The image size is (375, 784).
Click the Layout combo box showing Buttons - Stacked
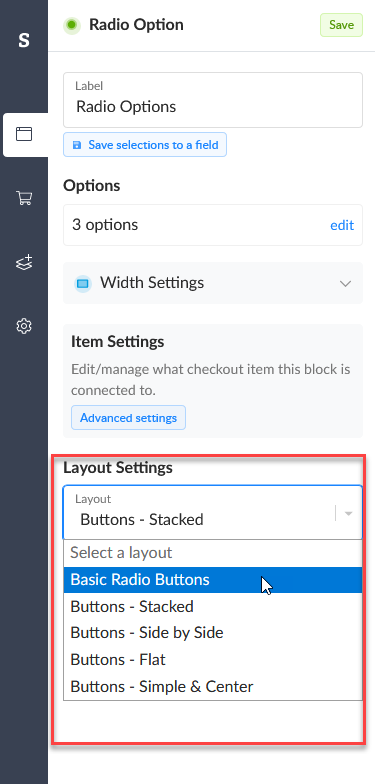pyautogui.click(x=212, y=512)
